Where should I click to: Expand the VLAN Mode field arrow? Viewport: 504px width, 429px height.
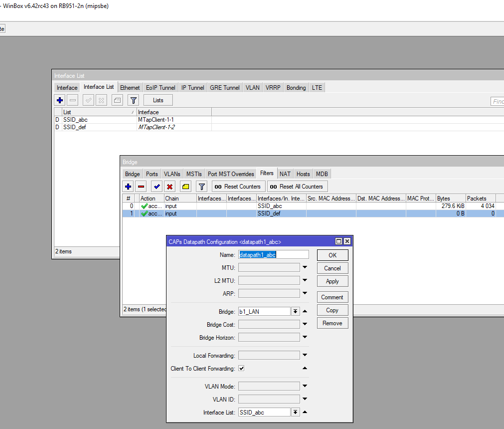305,386
